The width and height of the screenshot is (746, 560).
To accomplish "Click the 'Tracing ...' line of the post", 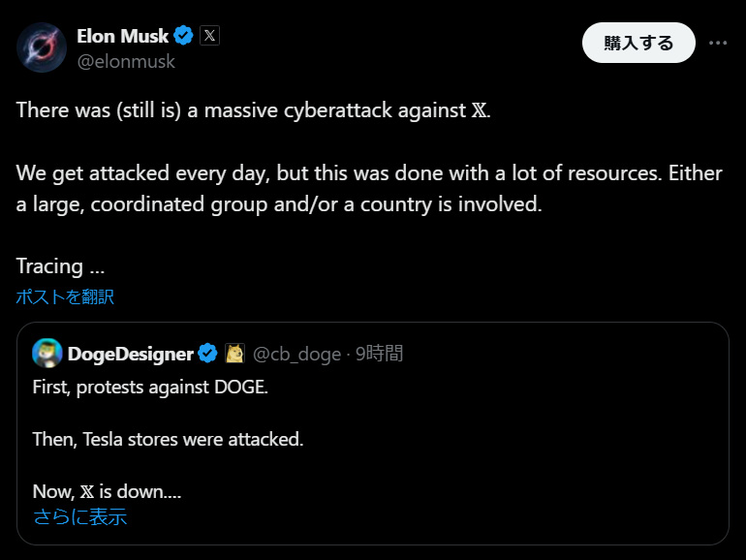I will tap(60, 265).
